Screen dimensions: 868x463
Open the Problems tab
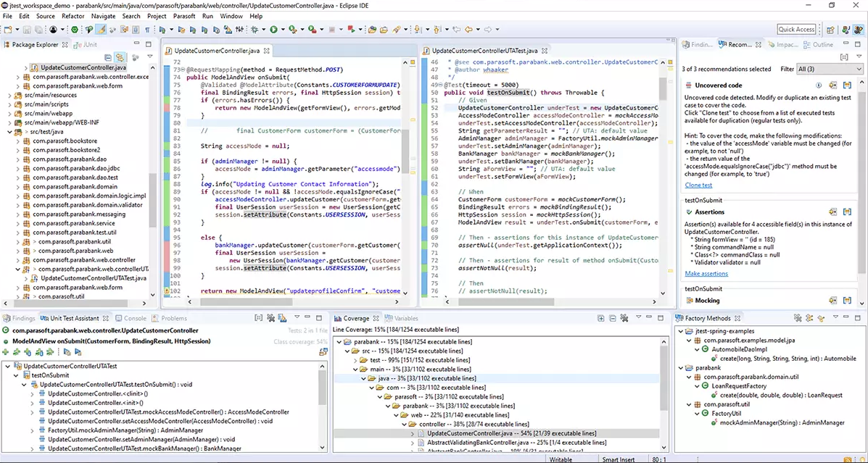[170, 318]
